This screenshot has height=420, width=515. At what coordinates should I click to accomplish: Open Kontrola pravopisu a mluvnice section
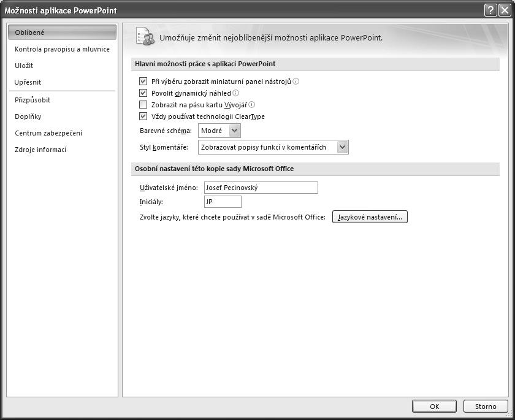click(x=62, y=49)
